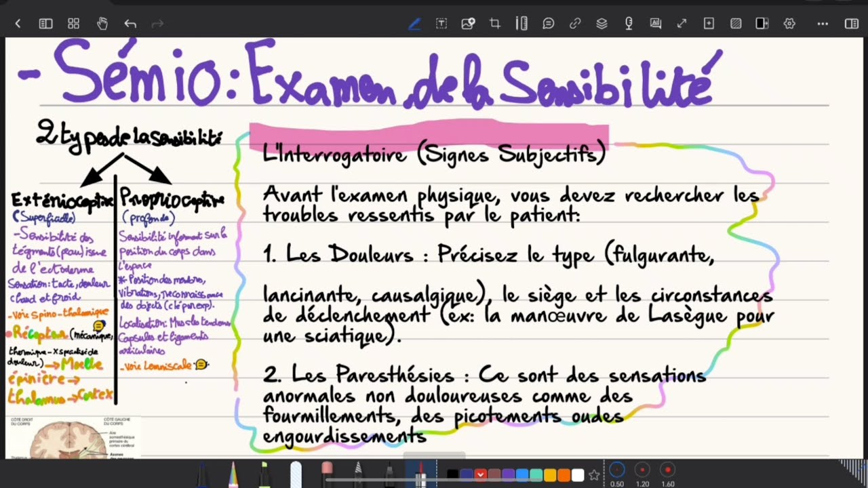
Task: Start audio recording with the microphone icon
Action: [629, 24]
